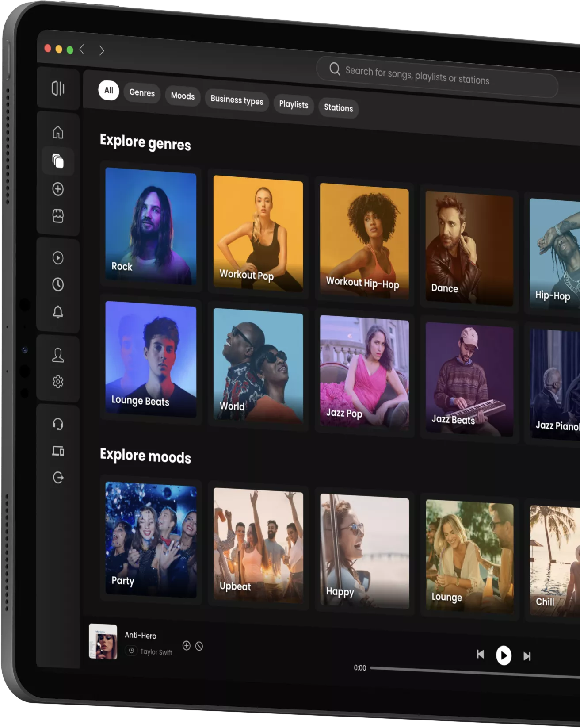Block Anti-Hero with the ban icon
The image size is (580, 728).
[199, 646]
